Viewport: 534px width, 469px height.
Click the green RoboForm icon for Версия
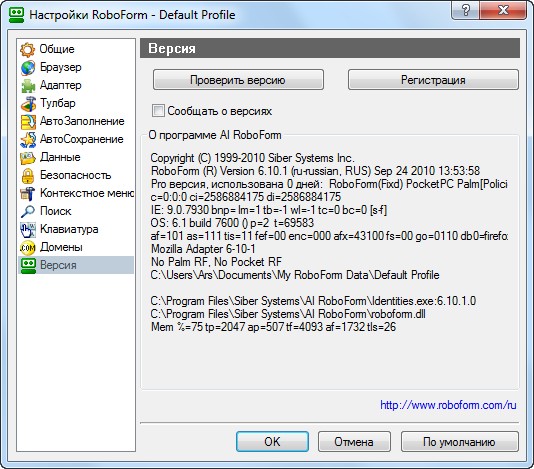point(27,266)
